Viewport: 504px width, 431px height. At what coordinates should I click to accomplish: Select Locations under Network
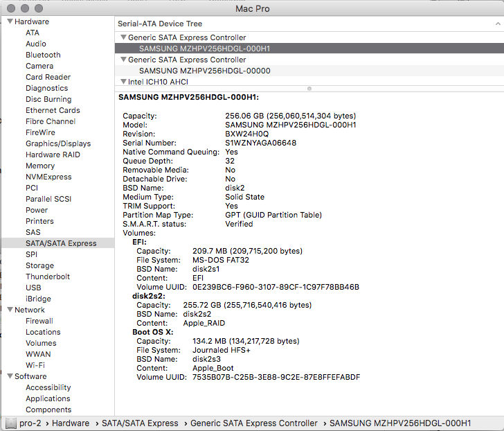pos(43,332)
